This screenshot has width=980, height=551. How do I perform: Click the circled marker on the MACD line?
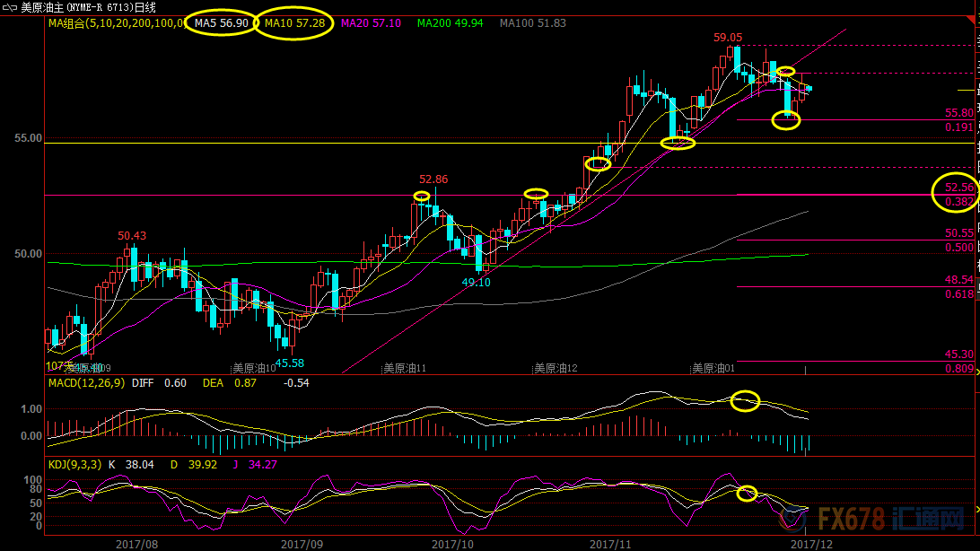(x=744, y=401)
